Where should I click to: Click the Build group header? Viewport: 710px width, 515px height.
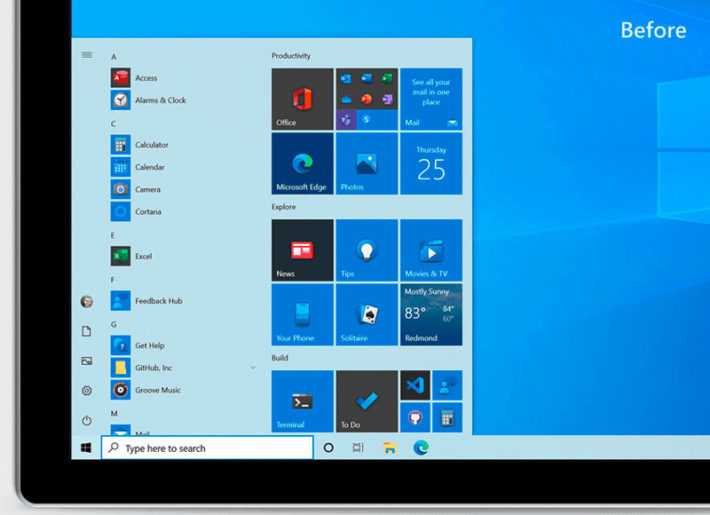tap(279, 358)
